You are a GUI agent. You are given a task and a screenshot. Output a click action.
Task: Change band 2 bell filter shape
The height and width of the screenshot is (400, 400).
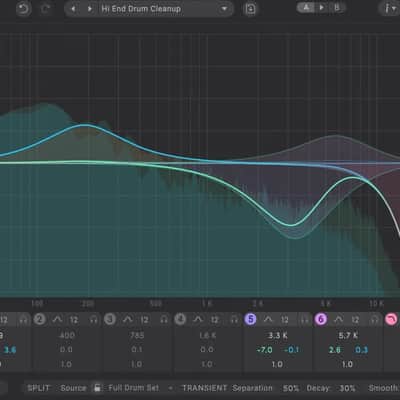click(57, 320)
